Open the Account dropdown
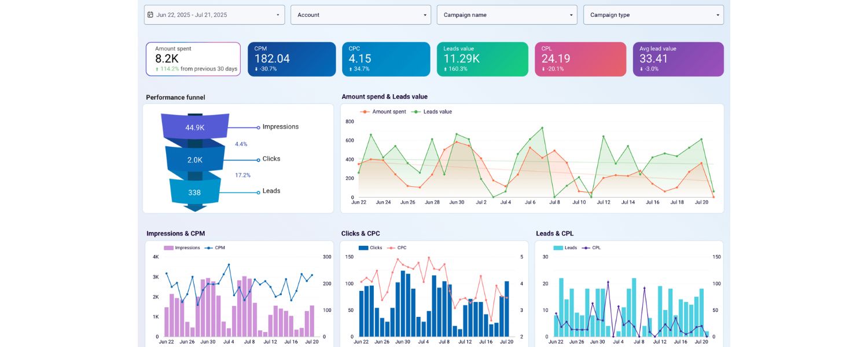The image size is (868, 347). [361, 14]
